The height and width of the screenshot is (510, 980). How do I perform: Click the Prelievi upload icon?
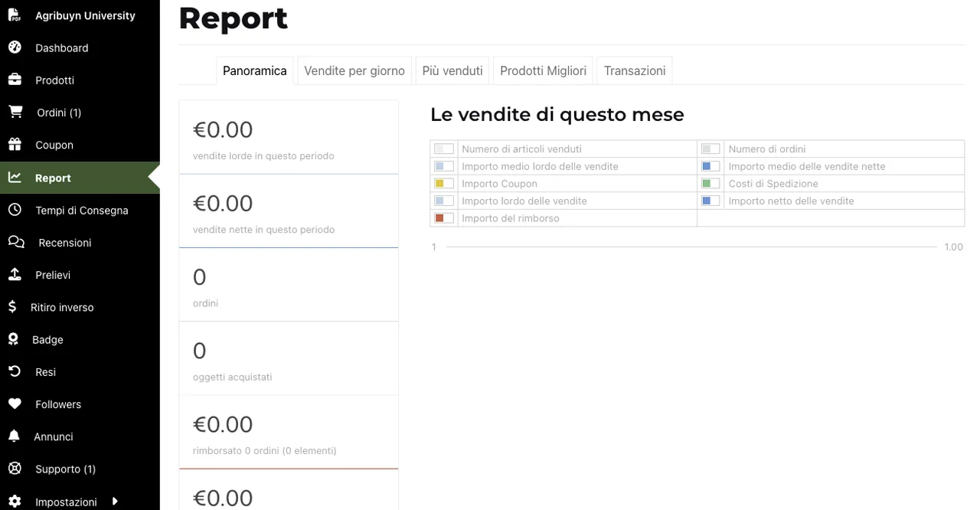[15, 274]
